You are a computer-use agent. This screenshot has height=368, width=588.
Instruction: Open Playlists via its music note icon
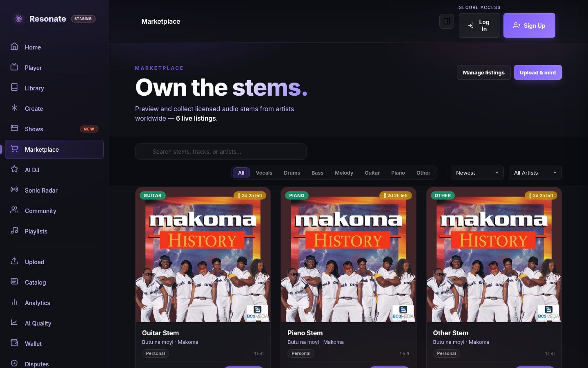point(14,230)
